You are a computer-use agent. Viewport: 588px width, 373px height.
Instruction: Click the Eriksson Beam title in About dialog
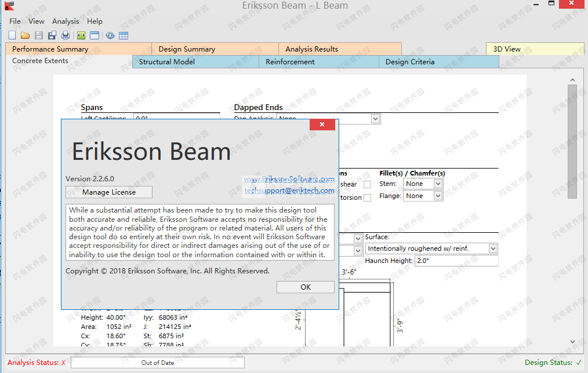click(x=151, y=152)
